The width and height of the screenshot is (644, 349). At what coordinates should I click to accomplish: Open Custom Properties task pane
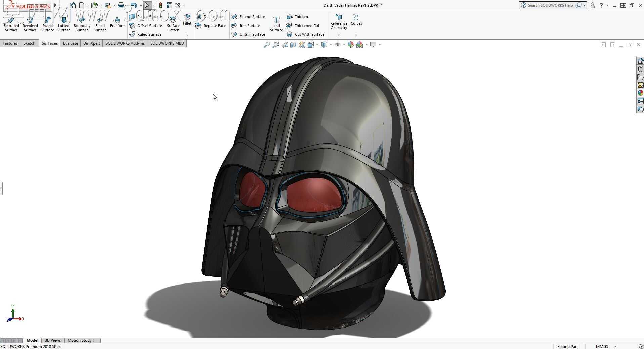click(x=640, y=101)
